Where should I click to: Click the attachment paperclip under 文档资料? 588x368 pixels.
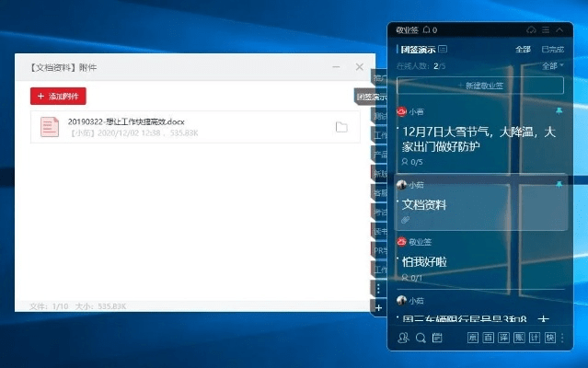(x=405, y=221)
